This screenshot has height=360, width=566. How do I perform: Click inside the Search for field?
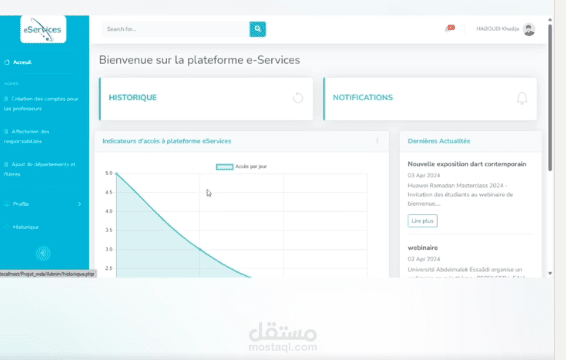pyautogui.click(x=176, y=29)
